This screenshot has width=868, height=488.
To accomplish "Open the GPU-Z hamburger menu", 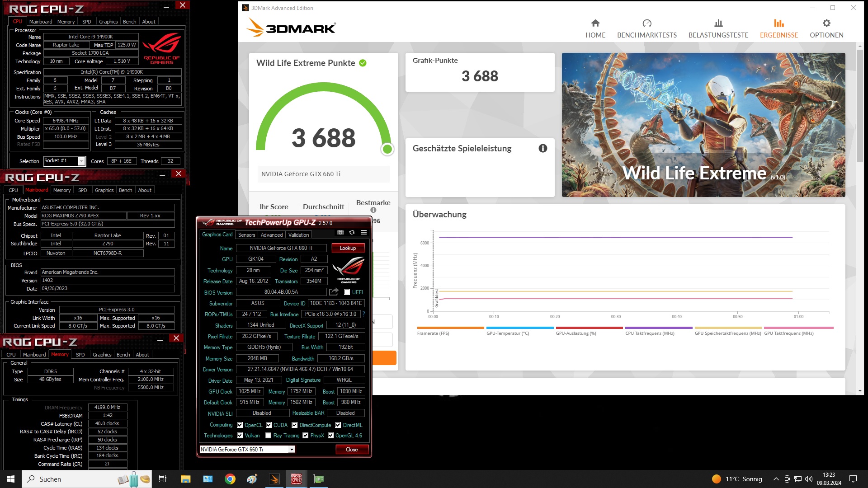I will click(363, 232).
